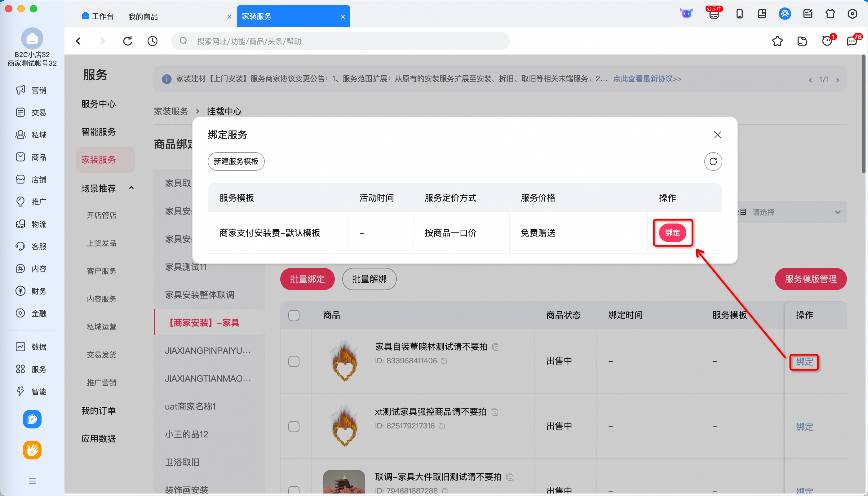The width and height of the screenshot is (868, 496).
Task: Open 客服 in the left sidebar
Action: click(31, 246)
